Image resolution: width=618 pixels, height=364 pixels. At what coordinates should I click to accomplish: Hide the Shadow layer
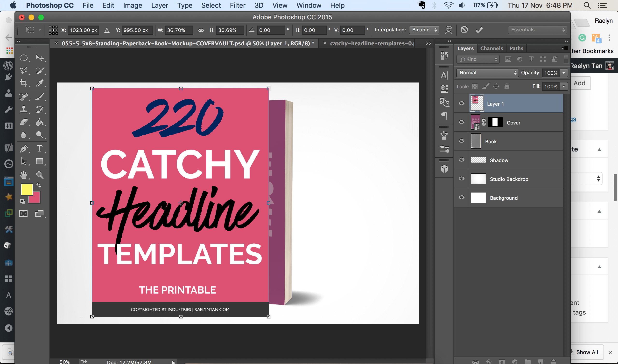coord(461,160)
